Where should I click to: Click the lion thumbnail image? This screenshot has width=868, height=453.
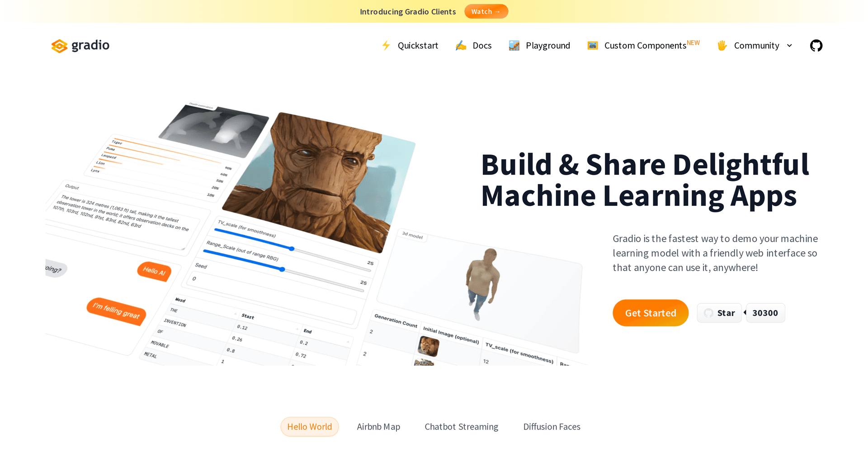pos(429,346)
